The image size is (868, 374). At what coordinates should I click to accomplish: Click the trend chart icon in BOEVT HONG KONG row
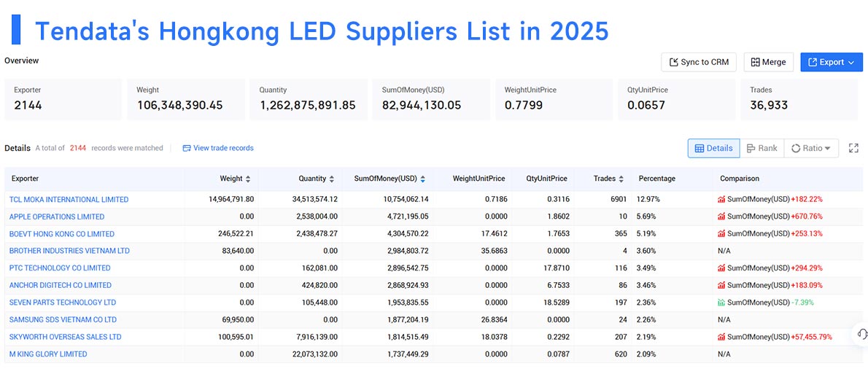[721, 233]
